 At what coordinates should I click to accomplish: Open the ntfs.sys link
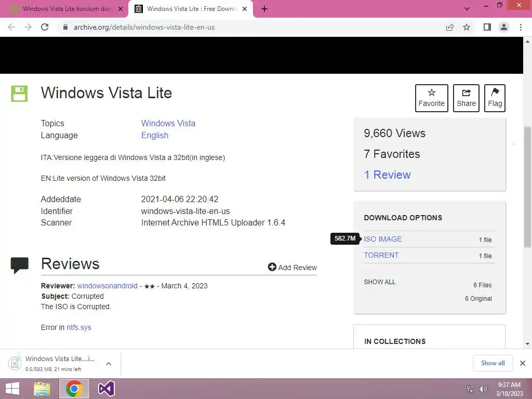pos(79,327)
